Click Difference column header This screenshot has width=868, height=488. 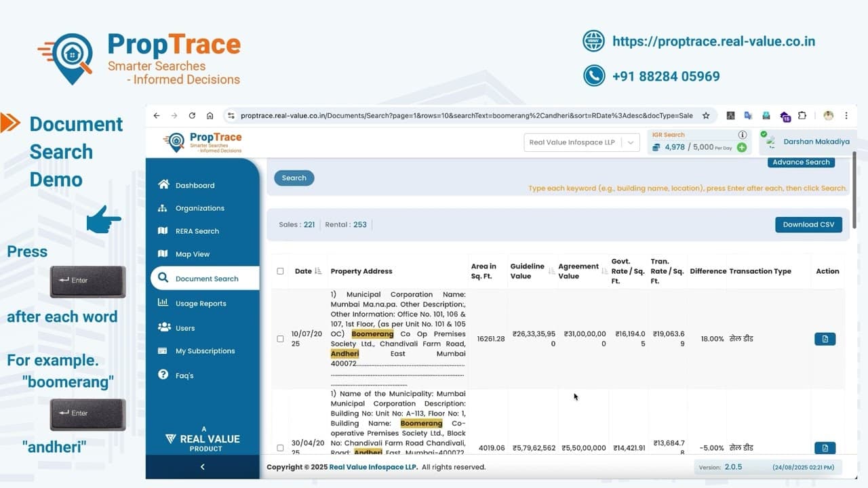pyautogui.click(x=708, y=271)
